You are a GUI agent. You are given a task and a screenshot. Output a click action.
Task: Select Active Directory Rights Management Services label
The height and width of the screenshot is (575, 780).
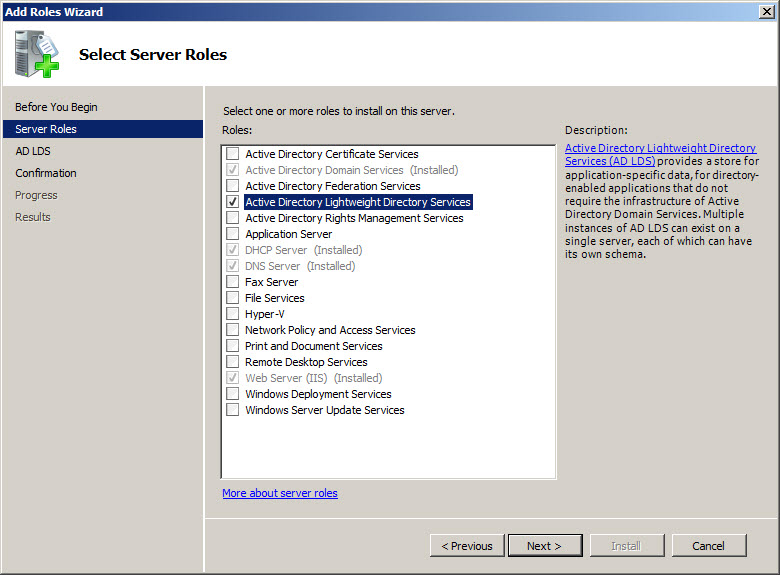pos(354,218)
